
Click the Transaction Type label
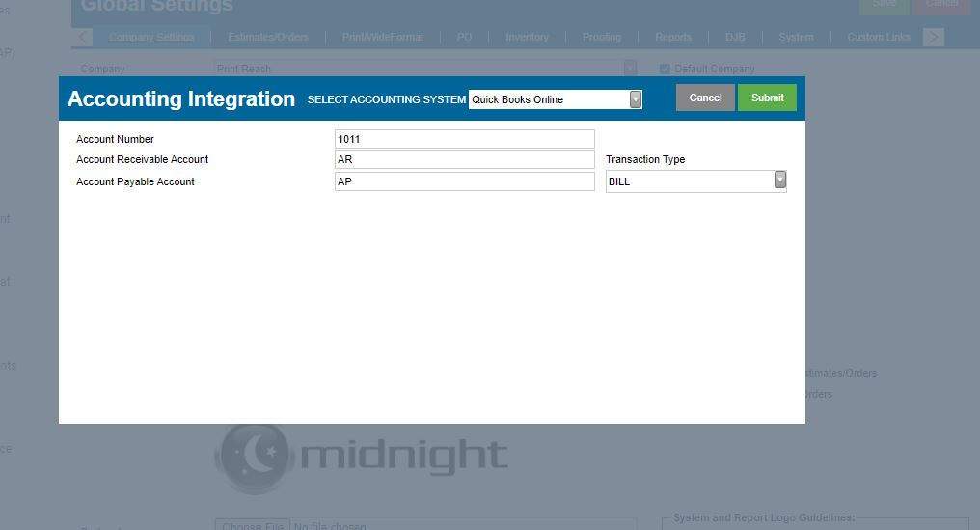[x=645, y=159]
